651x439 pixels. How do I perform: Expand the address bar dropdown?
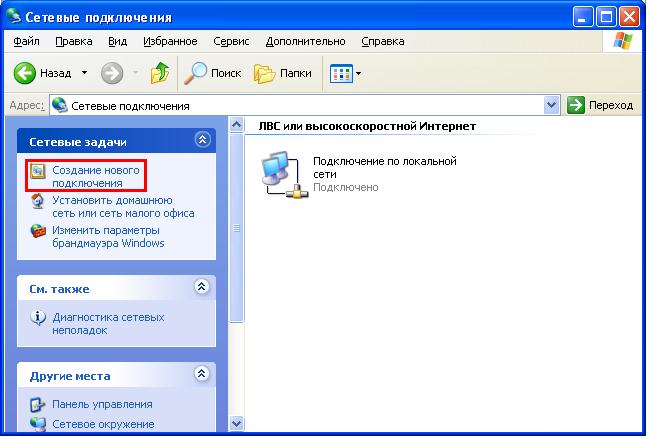551,105
